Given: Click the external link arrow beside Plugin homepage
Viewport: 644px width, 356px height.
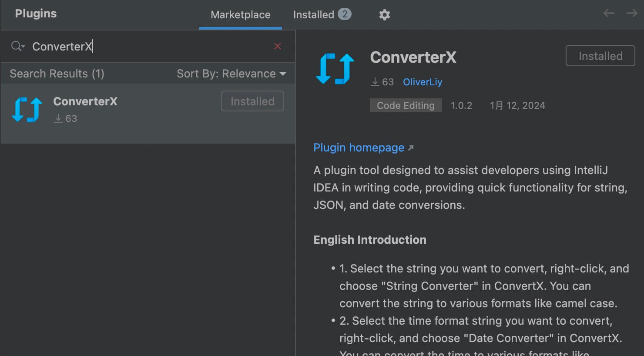Looking at the screenshot, I should (411, 148).
